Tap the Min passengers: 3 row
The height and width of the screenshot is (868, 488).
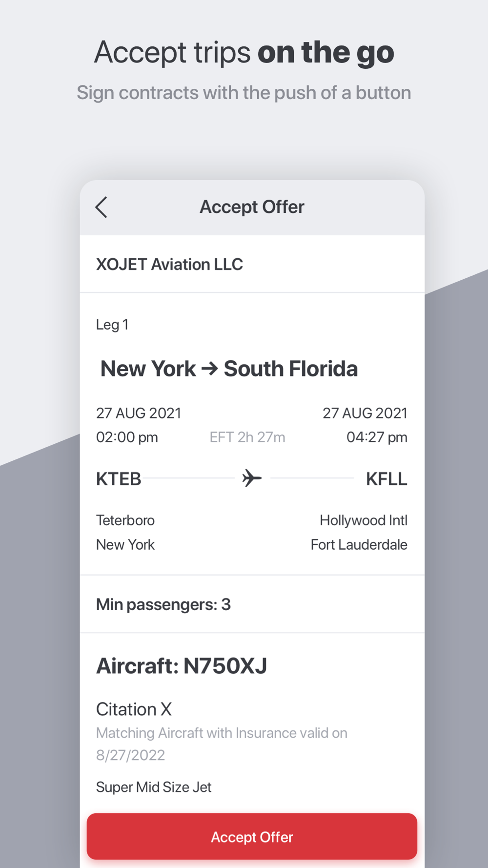coord(163,604)
